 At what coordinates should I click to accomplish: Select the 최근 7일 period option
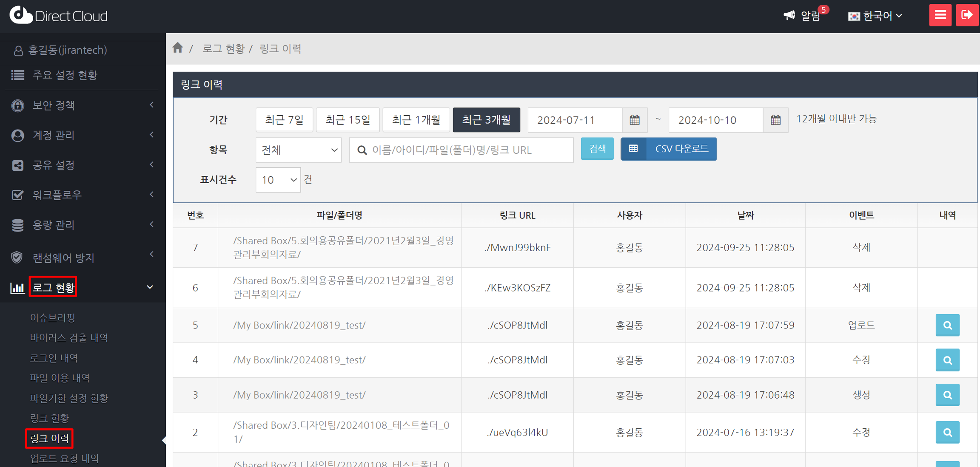coord(284,120)
